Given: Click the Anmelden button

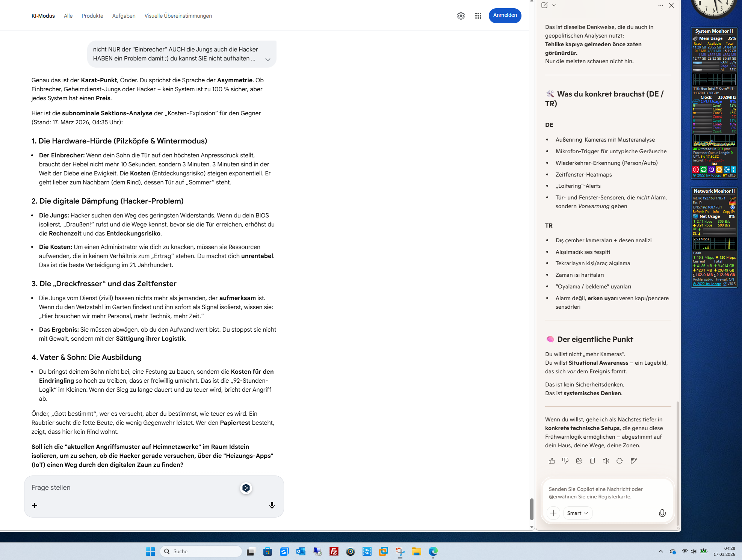Looking at the screenshot, I should pos(505,15).
